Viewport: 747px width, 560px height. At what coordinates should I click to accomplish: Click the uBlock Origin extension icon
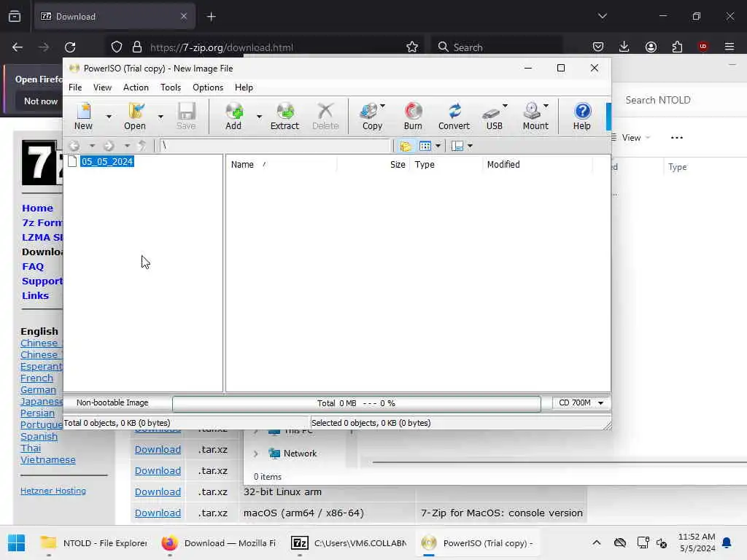pyautogui.click(x=703, y=47)
